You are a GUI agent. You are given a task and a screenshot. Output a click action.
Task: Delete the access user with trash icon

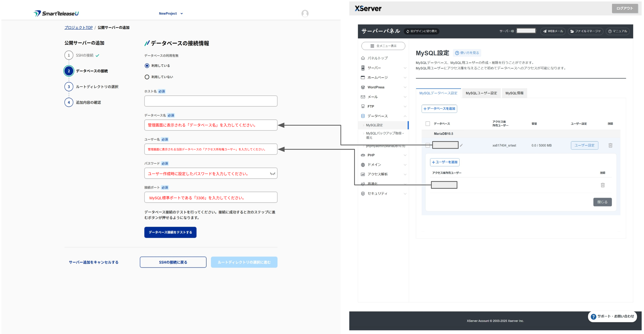pos(602,185)
